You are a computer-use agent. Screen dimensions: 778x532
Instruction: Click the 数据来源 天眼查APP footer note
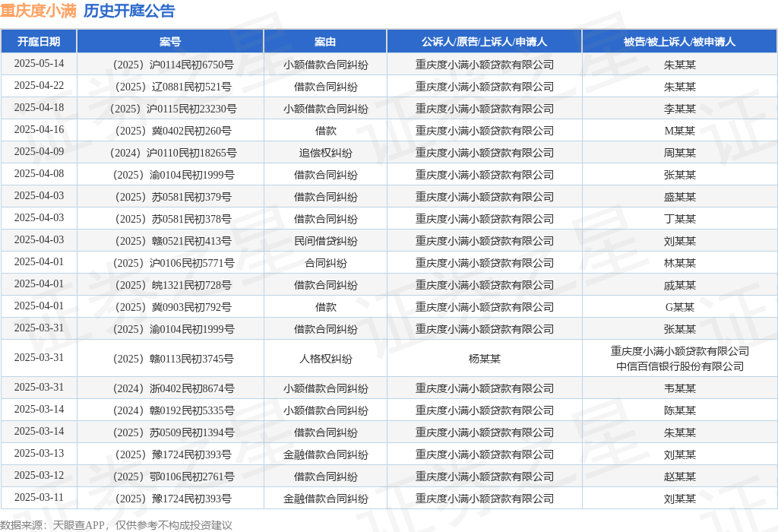pyautogui.click(x=116, y=525)
